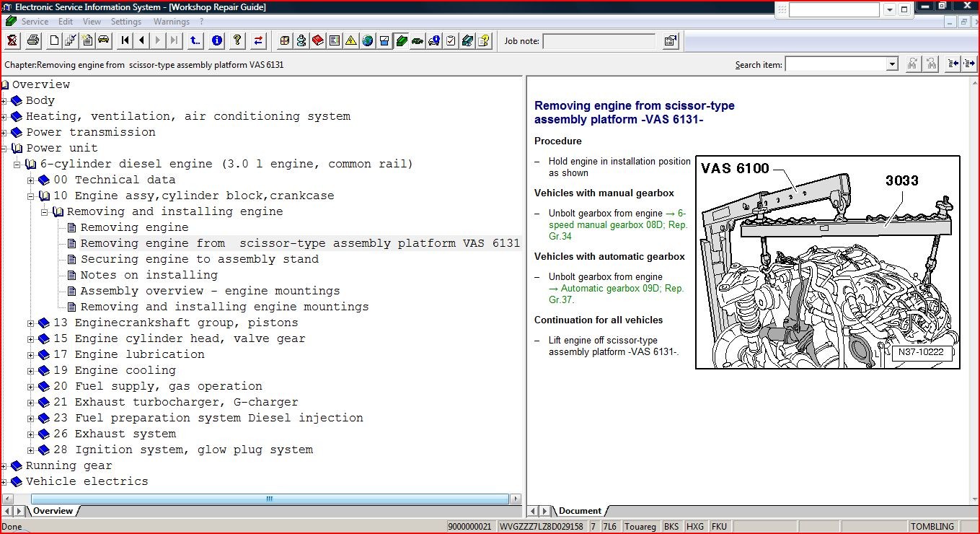Click the yellow question mark help icon
The image size is (980, 534).
237,40
